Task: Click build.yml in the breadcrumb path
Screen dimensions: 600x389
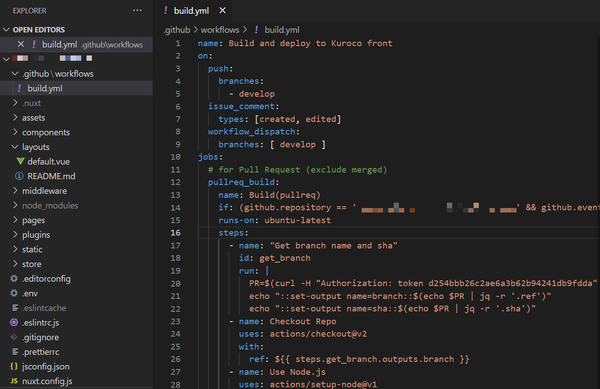Action: 282,29
